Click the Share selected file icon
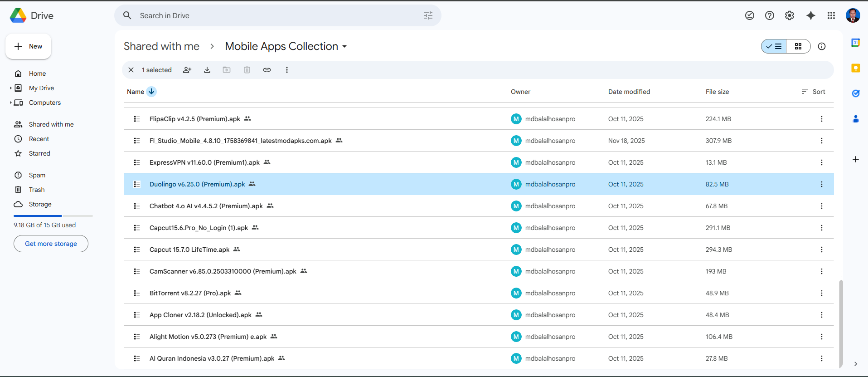 (x=187, y=70)
